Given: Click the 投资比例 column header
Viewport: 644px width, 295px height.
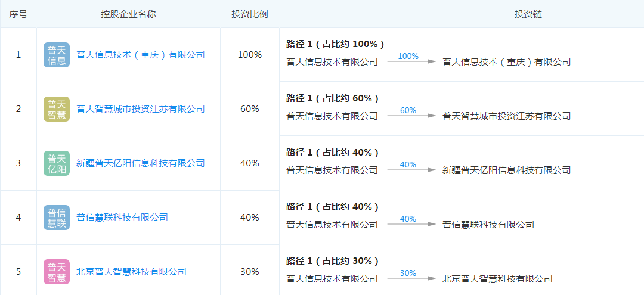Looking at the screenshot, I should (249, 14).
